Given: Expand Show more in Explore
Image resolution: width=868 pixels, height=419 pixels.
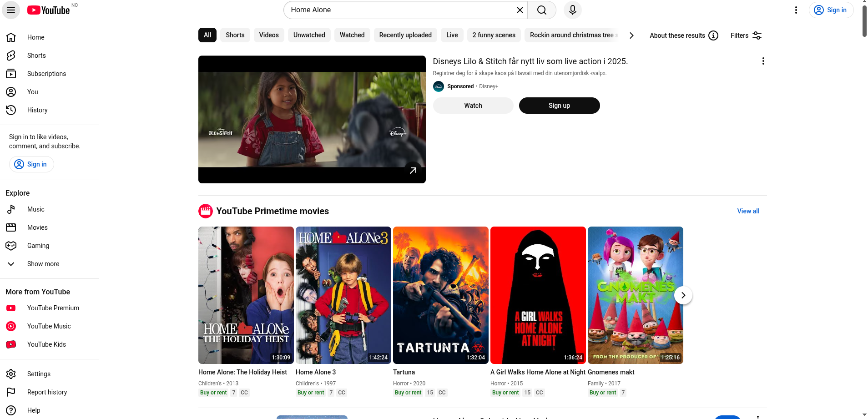Looking at the screenshot, I should click(43, 264).
